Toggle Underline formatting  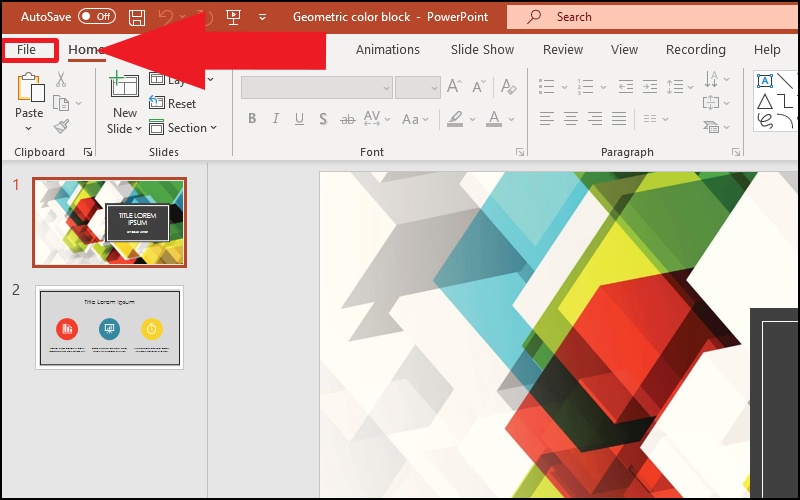click(299, 119)
